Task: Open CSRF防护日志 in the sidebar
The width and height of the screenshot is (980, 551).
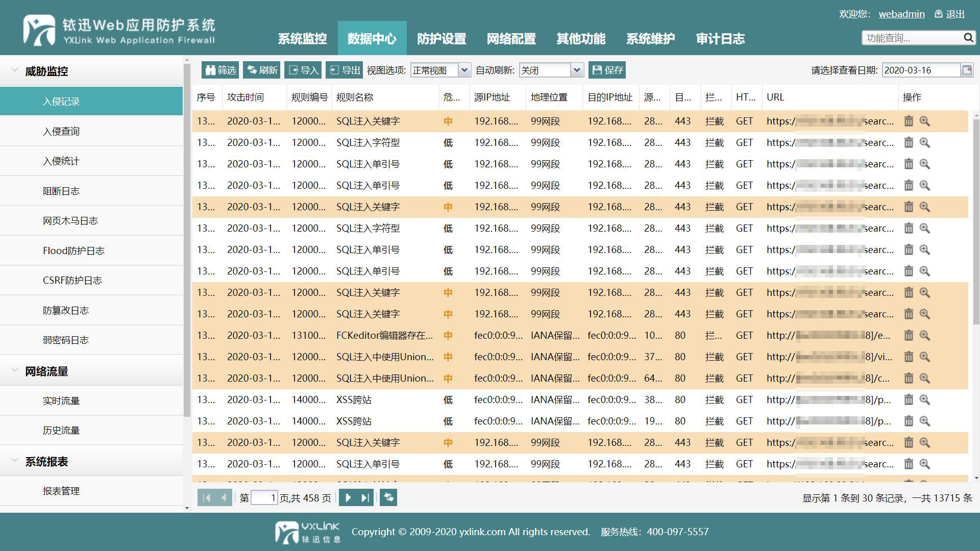Action: coord(91,281)
